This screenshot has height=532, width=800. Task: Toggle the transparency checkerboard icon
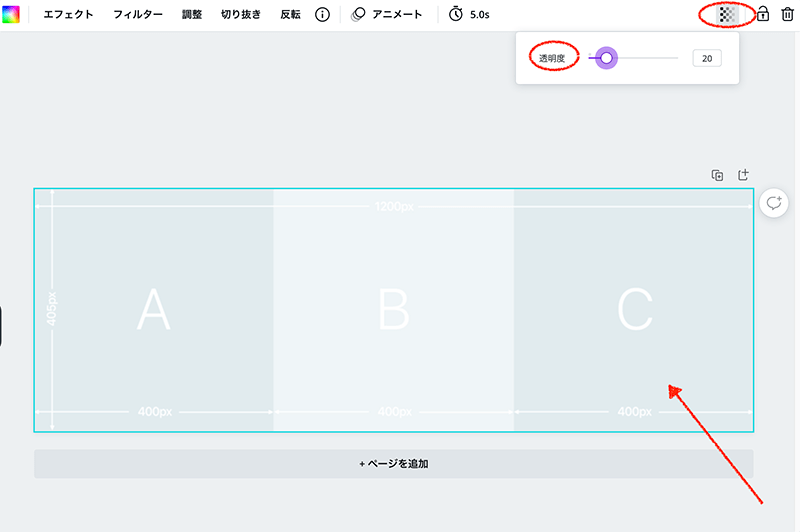coord(727,14)
